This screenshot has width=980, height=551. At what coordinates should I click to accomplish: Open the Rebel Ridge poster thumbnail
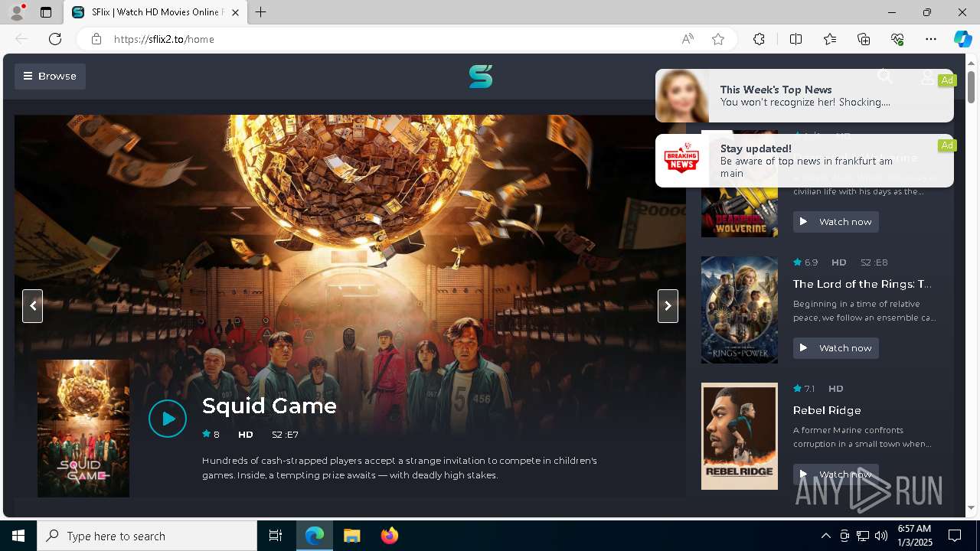[740, 436]
